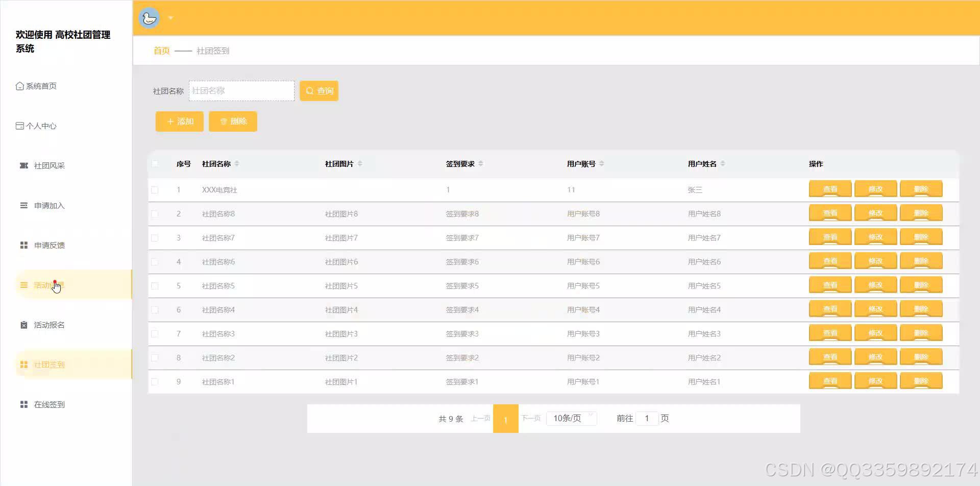Click 修改 for 社团名称4 row
The width and height of the screenshot is (980, 486).
tap(875, 309)
